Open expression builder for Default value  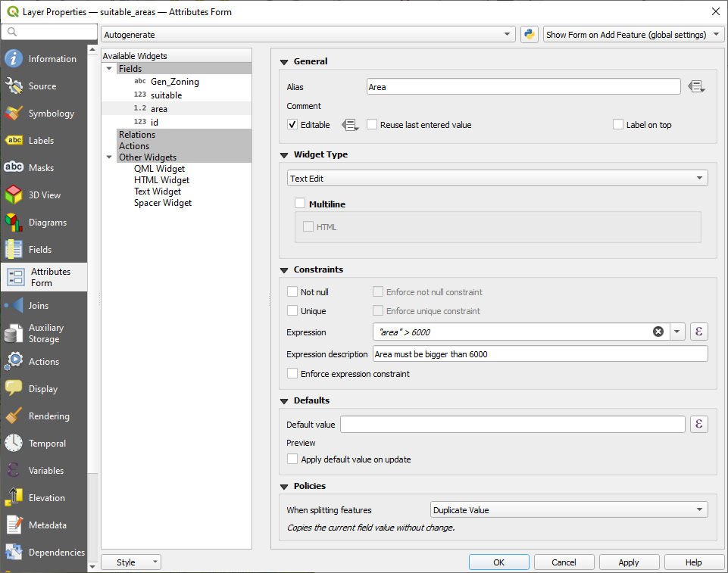tap(698, 424)
